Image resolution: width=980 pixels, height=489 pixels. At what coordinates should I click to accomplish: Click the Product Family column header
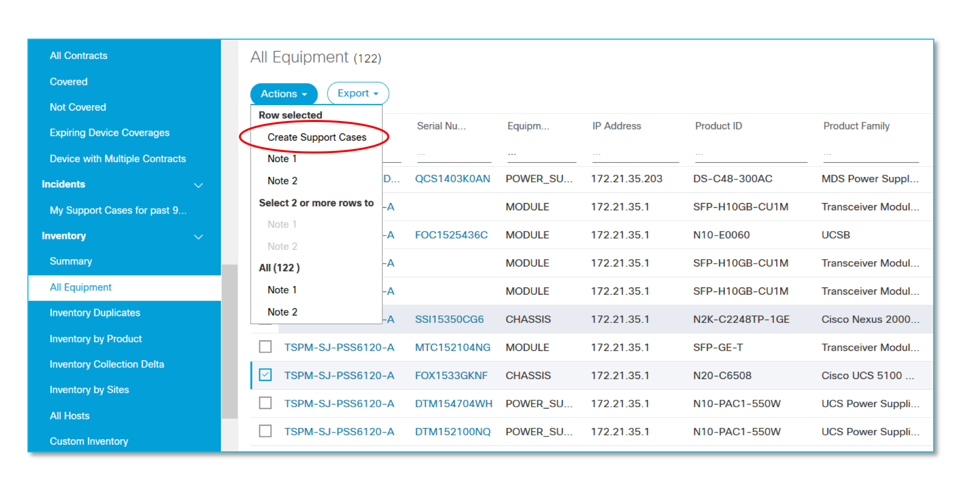coord(856,126)
